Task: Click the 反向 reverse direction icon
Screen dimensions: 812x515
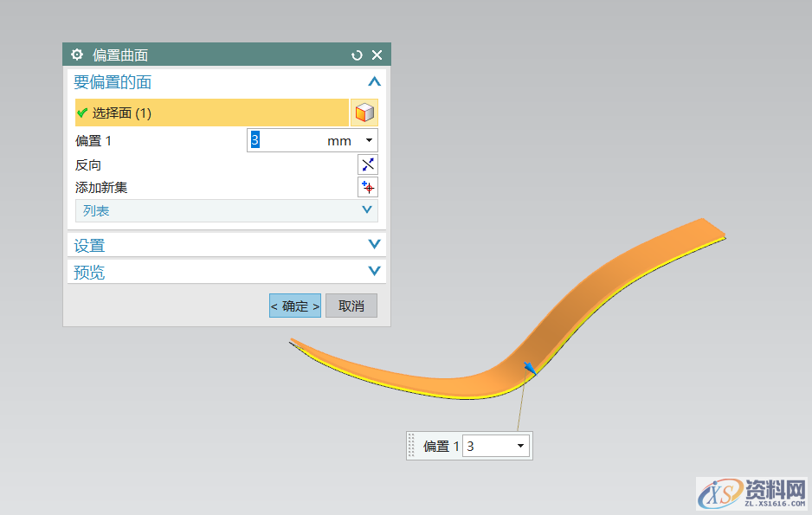Action: [368, 164]
